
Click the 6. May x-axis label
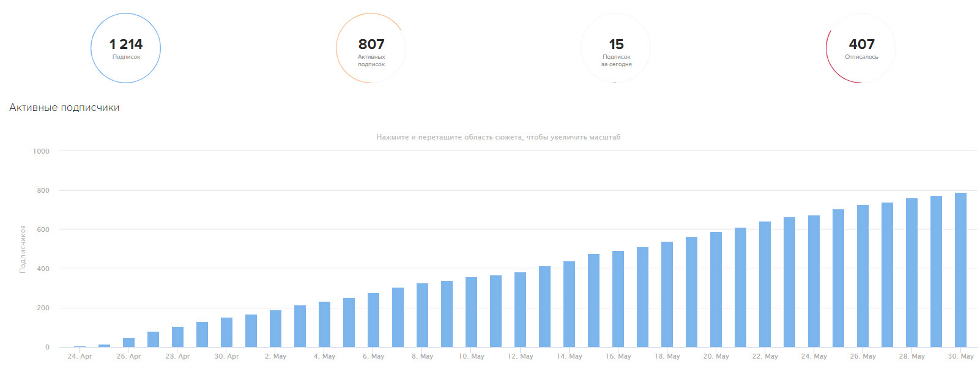click(x=373, y=356)
